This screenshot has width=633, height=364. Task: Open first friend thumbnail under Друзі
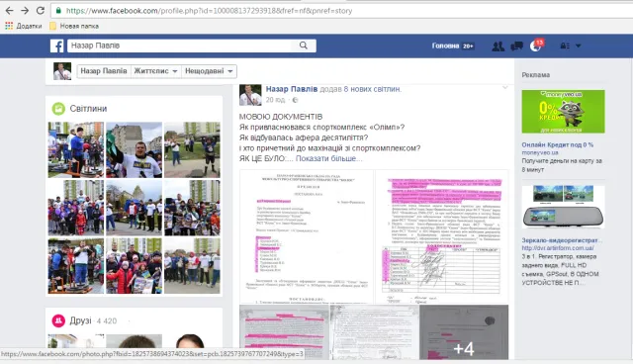pyautogui.click(x=76, y=341)
